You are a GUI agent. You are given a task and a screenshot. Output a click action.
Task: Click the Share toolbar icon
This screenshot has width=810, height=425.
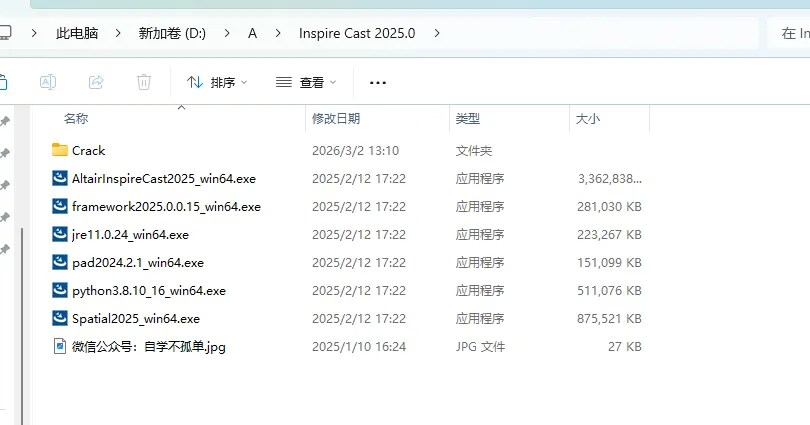point(96,82)
